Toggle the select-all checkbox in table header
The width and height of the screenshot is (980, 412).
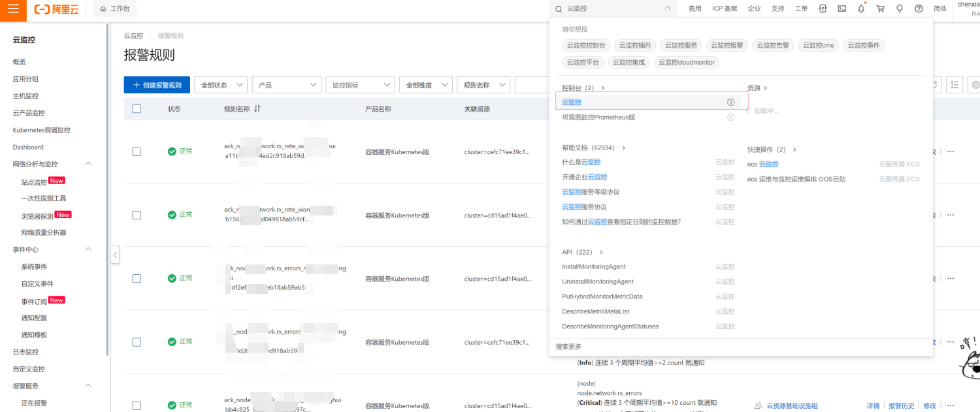click(x=137, y=109)
